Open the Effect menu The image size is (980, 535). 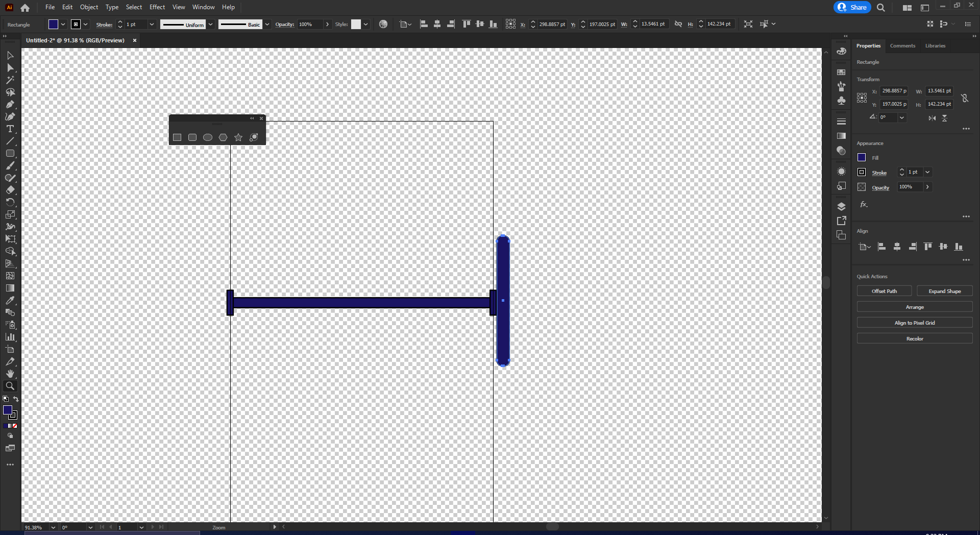tap(157, 7)
